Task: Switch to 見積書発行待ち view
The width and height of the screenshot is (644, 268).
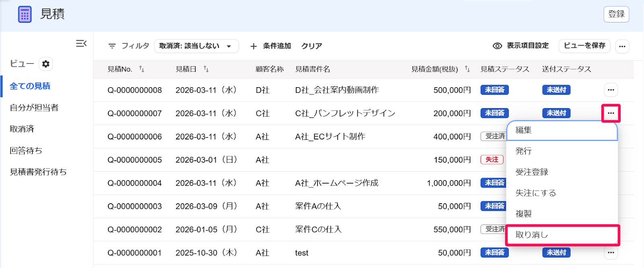Action: coord(38,172)
